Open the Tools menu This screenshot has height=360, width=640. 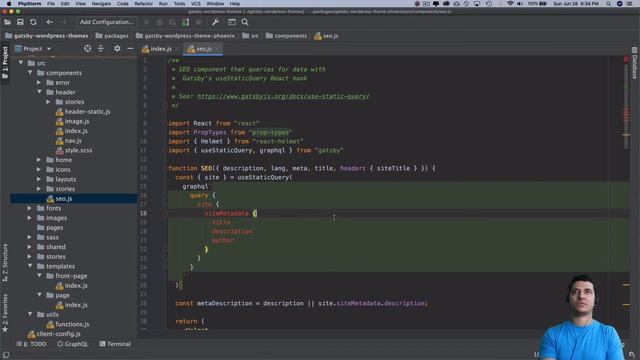[x=179, y=4]
